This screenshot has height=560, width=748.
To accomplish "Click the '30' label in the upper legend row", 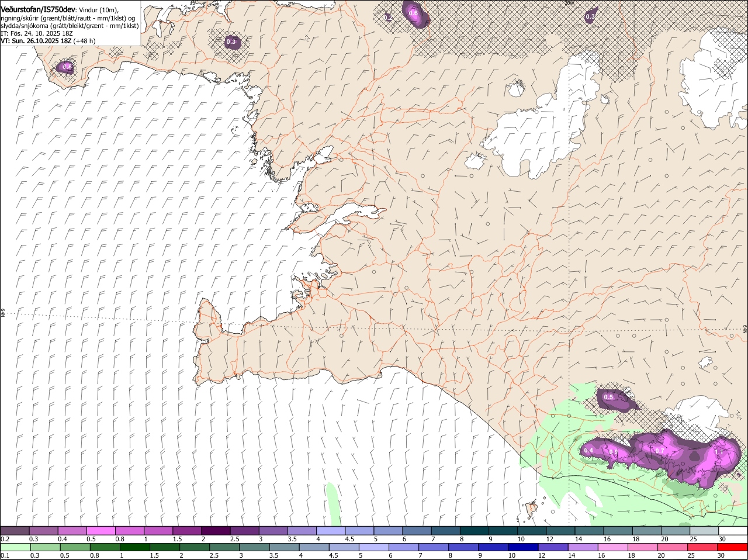I will (722, 539).
